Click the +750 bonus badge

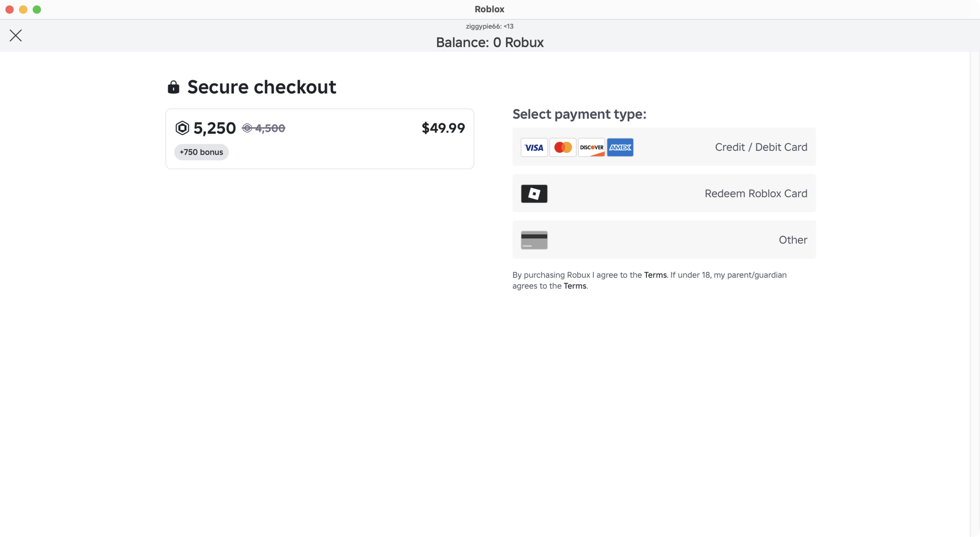click(201, 152)
